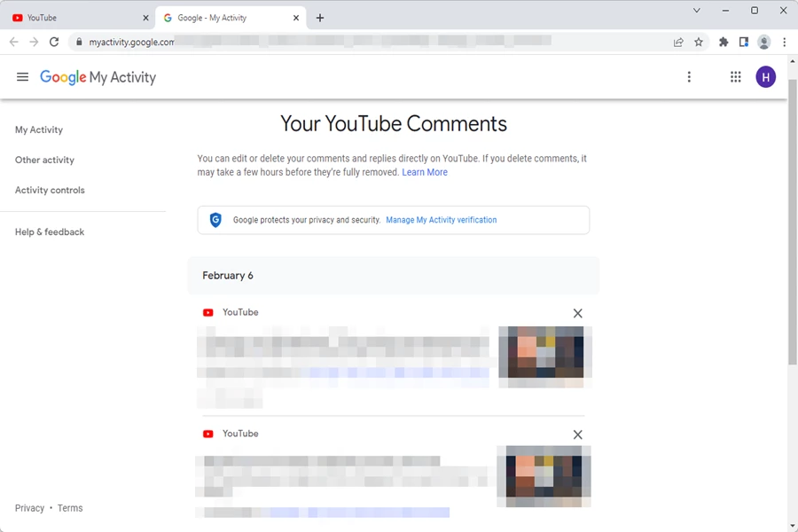This screenshot has width=798, height=532.
Task: Open the Privacy link
Action: [29, 508]
